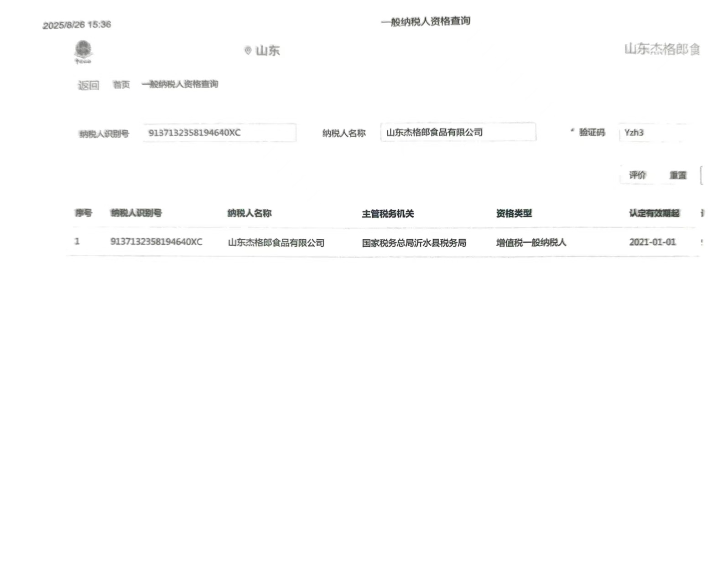Focus the 纳税人识别号 input field

(x=219, y=133)
